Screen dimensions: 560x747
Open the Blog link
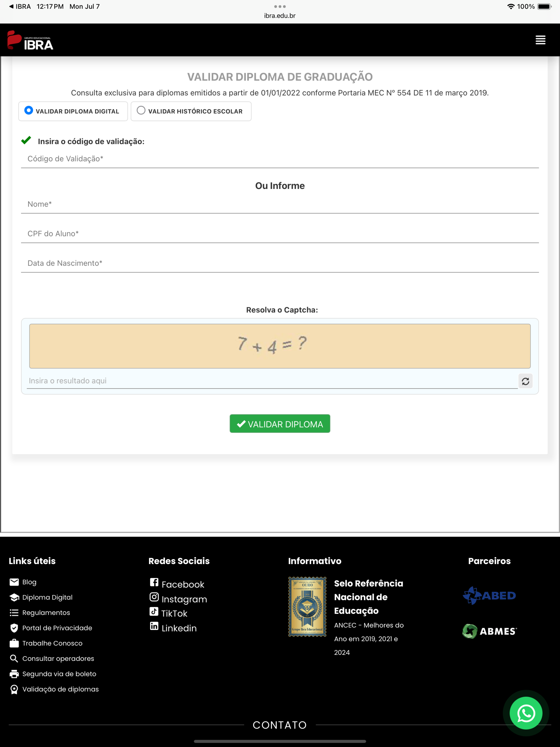pos(29,582)
